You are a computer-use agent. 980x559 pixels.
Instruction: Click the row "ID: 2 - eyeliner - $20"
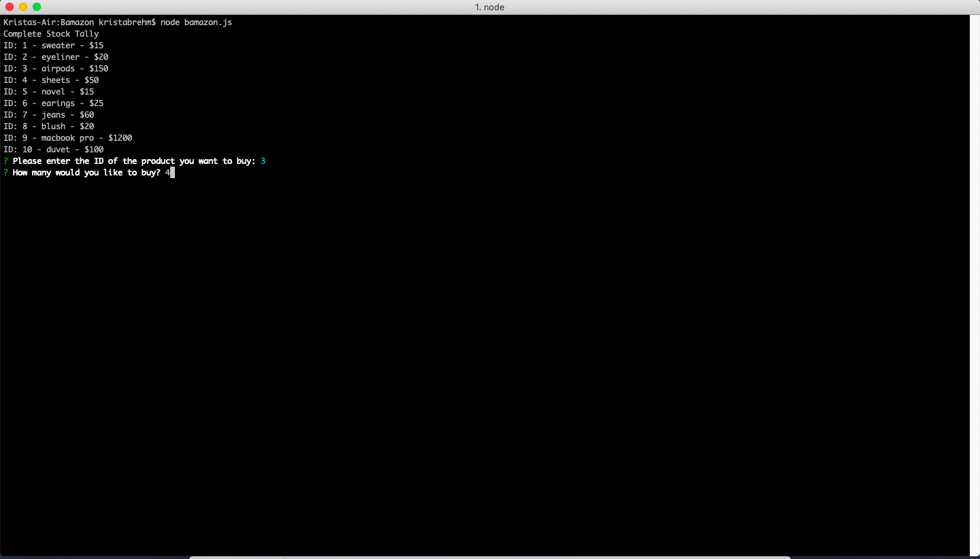56,57
